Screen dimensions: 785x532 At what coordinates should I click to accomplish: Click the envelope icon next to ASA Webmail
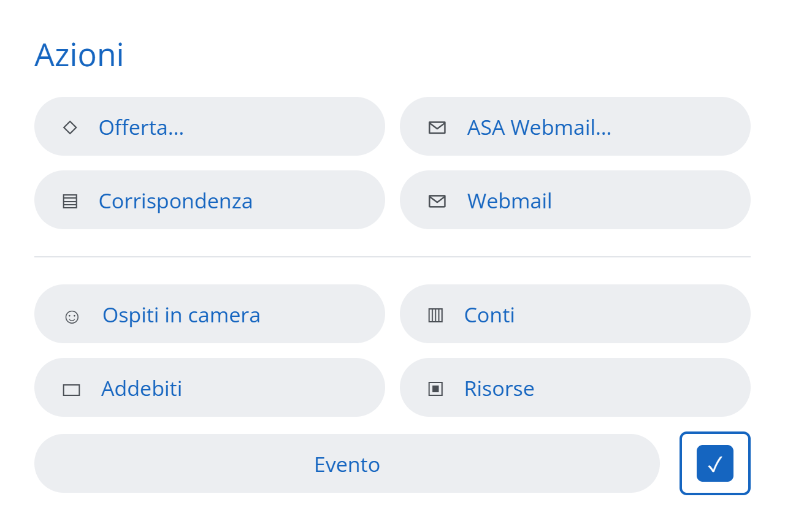(x=437, y=127)
